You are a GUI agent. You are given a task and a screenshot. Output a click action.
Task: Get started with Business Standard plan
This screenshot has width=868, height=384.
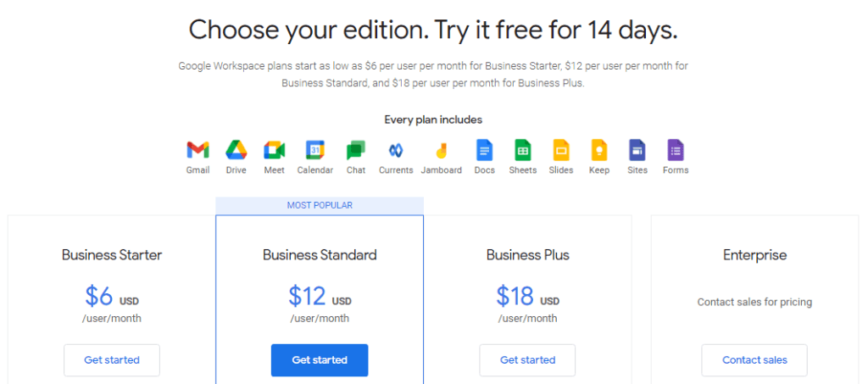tap(320, 360)
